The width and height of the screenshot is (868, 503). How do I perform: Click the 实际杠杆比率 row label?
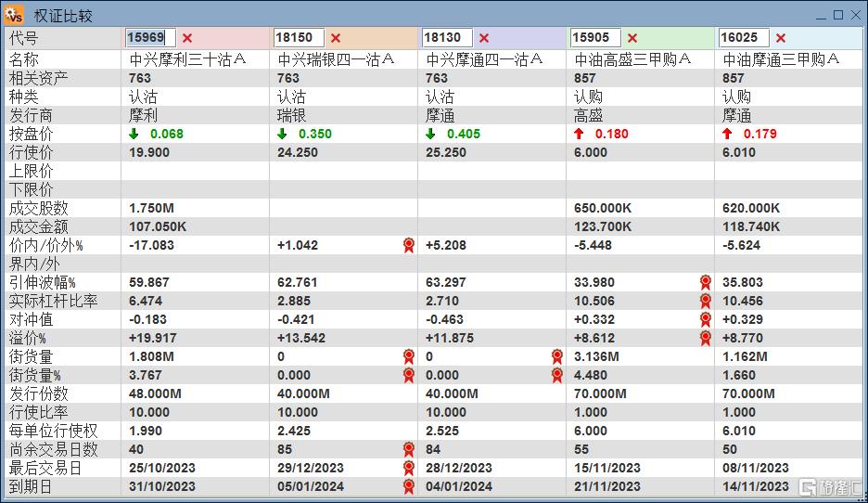pos(53,301)
